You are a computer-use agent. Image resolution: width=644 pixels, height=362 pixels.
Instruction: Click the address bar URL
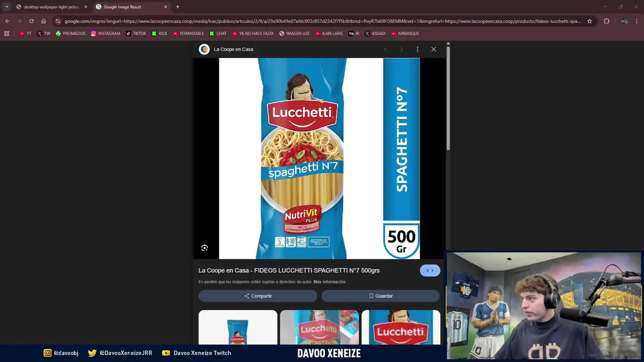pyautogui.click(x=322, y=21)
